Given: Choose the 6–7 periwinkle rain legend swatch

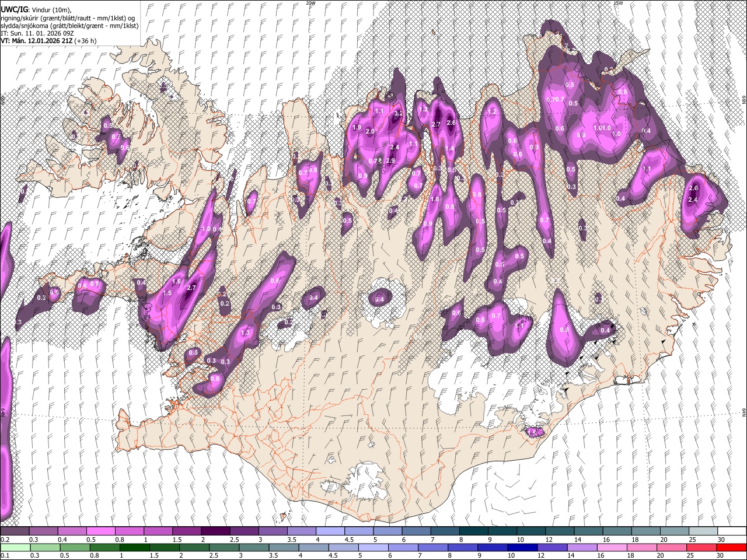Looking at the screenshot, I should pyautogui.click(x=403, y=547).
